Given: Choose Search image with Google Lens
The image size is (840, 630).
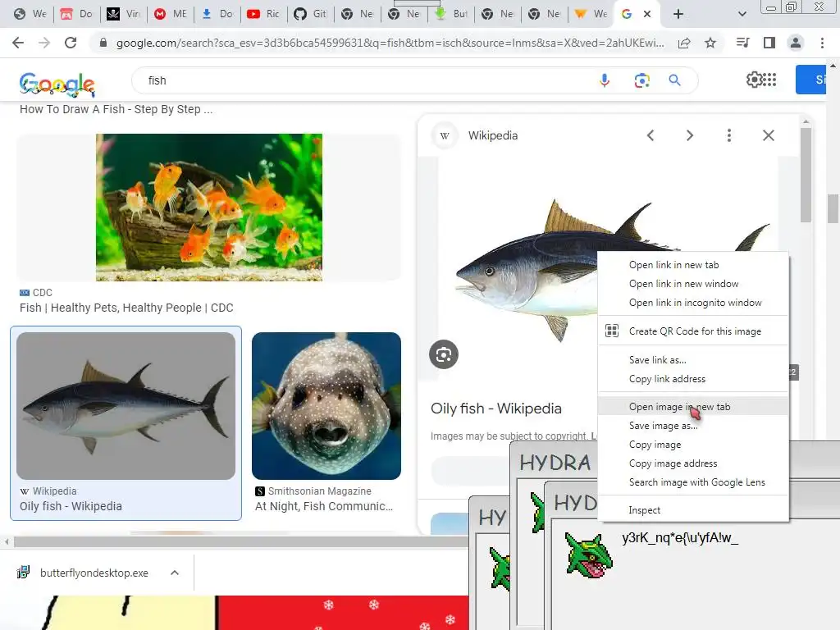Looking at the screenshot, I should coord(693,482).
